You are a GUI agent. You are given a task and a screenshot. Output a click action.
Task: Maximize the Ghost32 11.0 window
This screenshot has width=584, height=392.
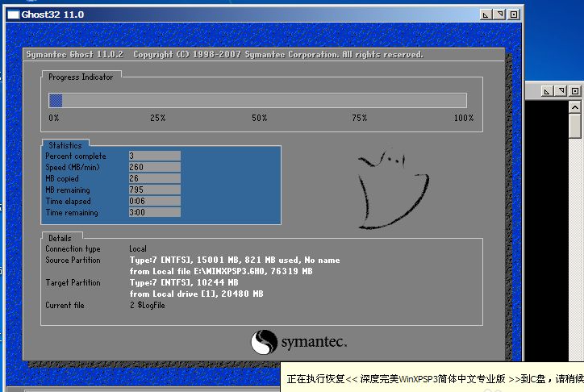514,15
